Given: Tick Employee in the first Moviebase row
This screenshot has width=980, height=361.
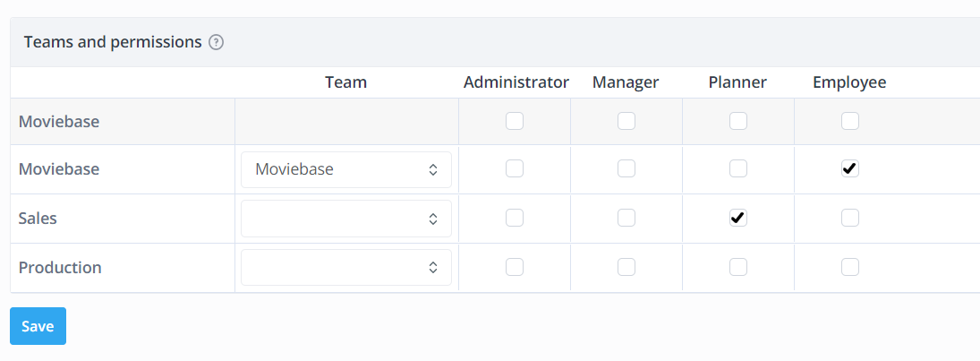Looking at the screenshot, I should click(x=850, y=121).
